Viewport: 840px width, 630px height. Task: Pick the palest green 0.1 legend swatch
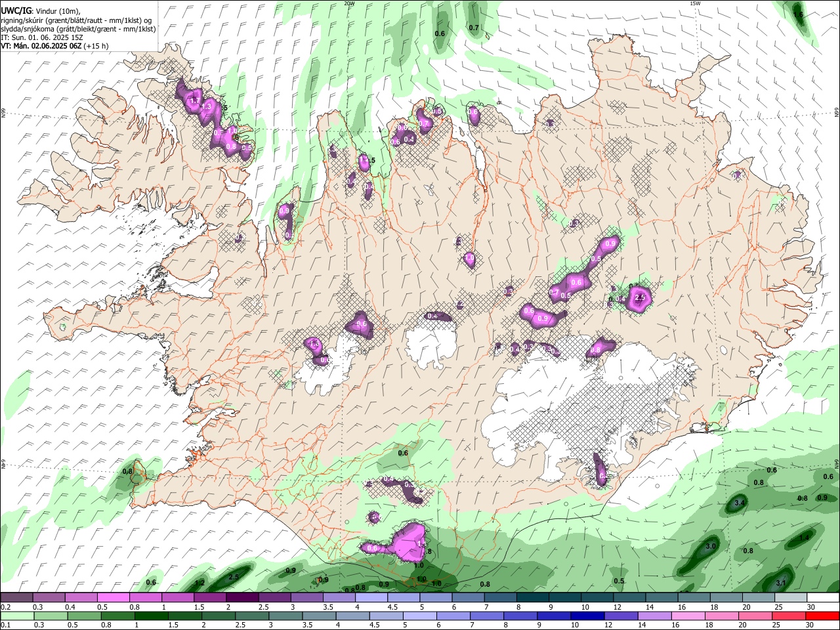pyautogui.click(x=17, y=616)
